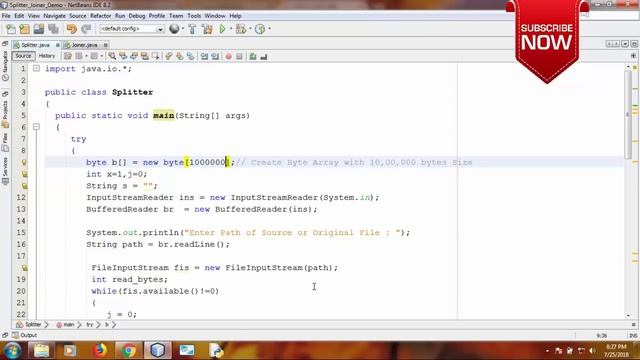This screenshot has width=640, height=360.
Task: Click the New Project toolbar icon
Action: coord(24,29)
